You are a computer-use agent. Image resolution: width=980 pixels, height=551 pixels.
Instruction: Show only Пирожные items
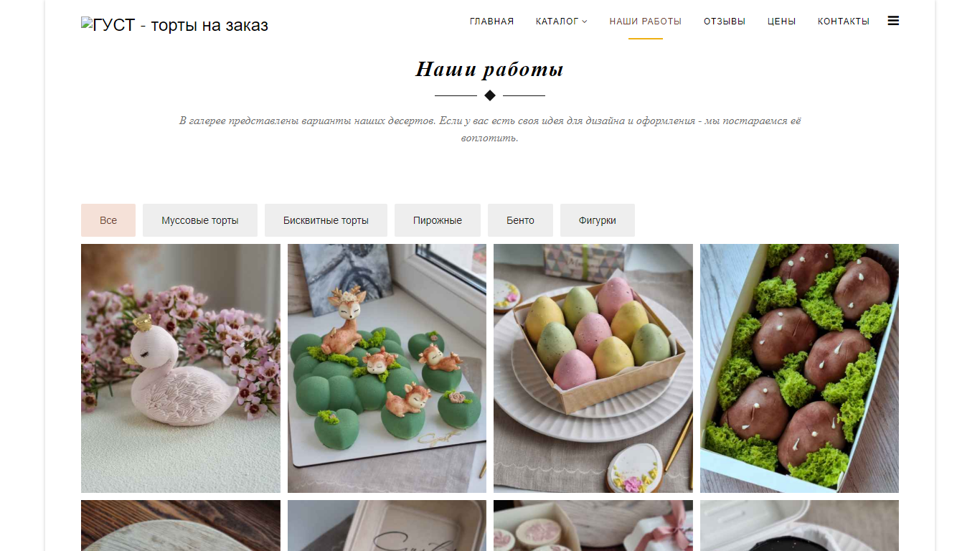click(x=438, y=220)
